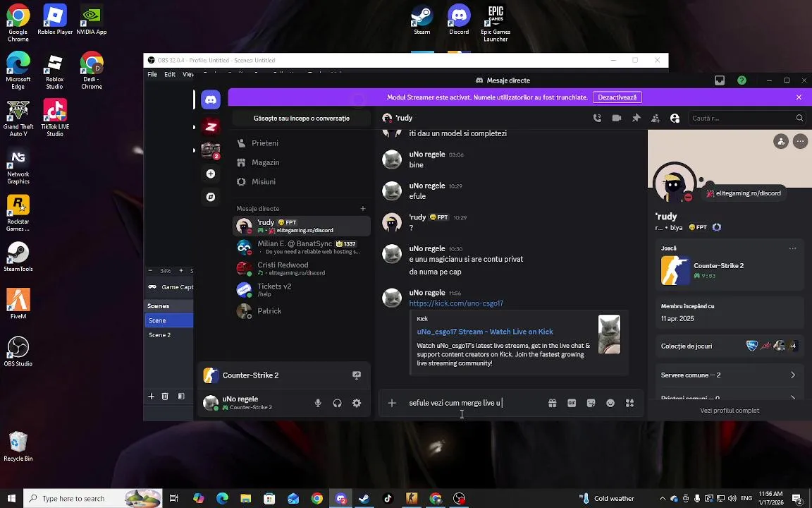Open uNo_csgo17 Stream embed title link

tap(485, 332)
